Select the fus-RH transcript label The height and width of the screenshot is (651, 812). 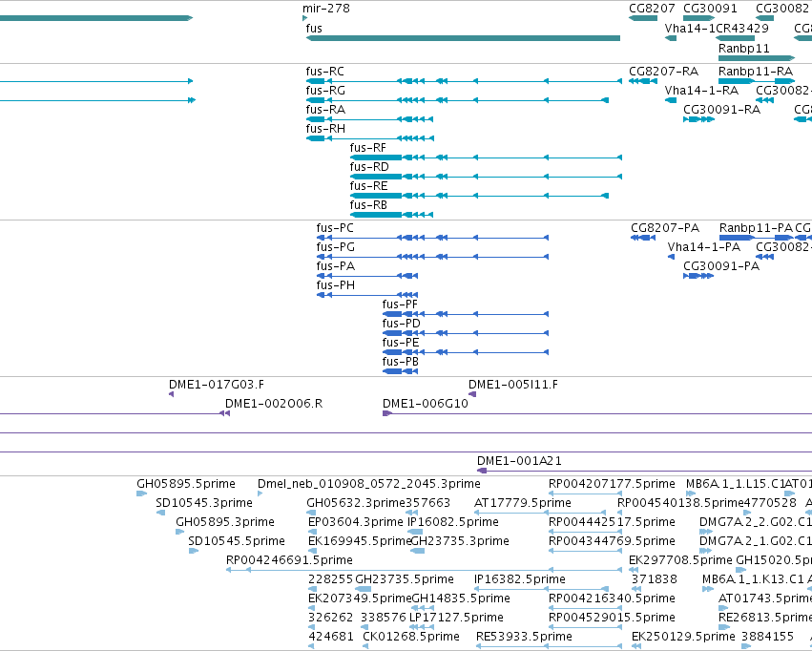325,129
